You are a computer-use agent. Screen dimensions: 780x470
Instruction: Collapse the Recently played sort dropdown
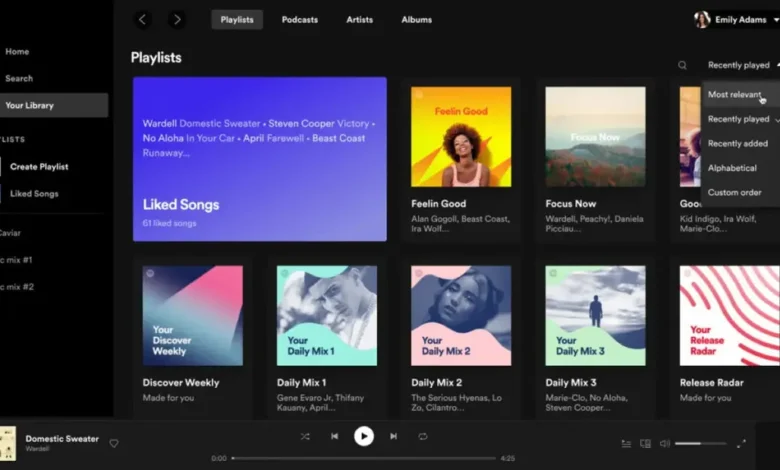(x=743, y=65)
